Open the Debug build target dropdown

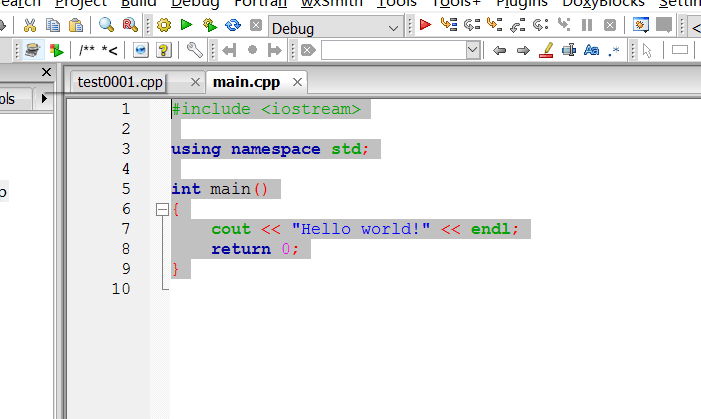(336, 28)
